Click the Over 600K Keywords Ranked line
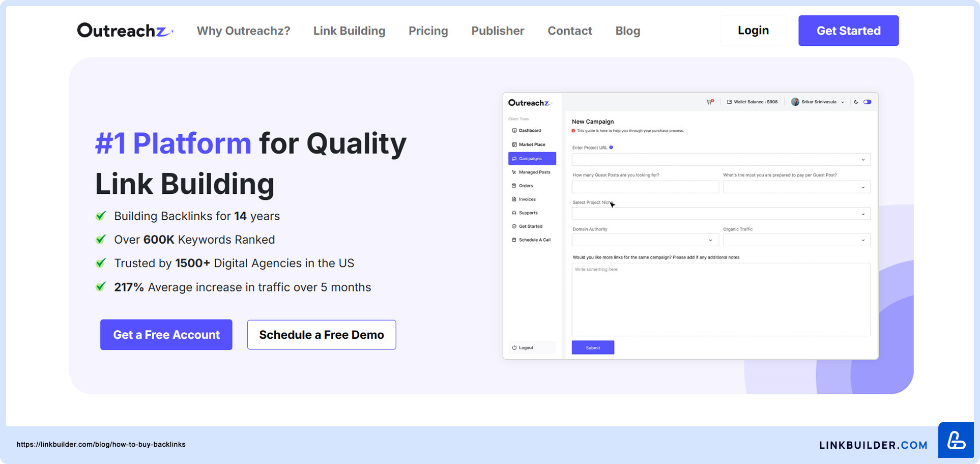This screenshot has height=464, width=980. point(194,240)
